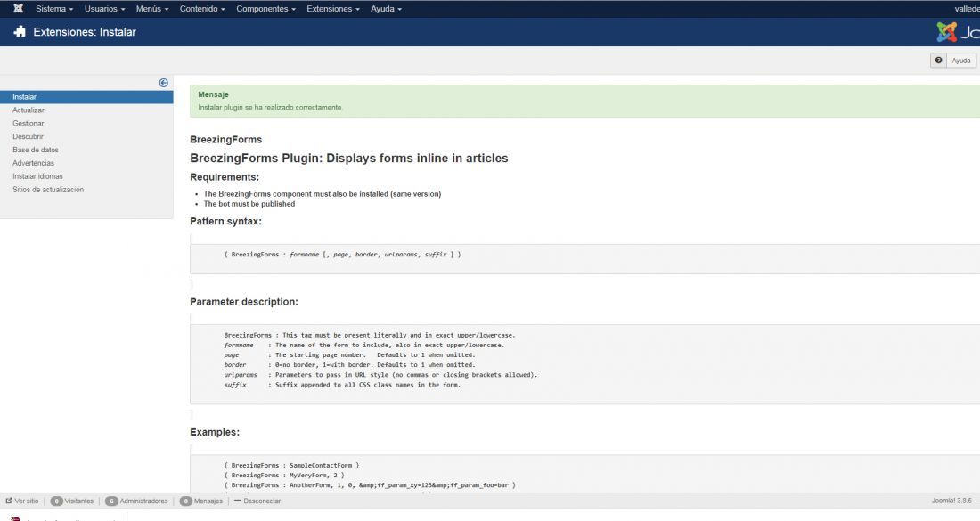
Task: Click the Joomla brand logo at top right
Action: click(x=958, y=32)
